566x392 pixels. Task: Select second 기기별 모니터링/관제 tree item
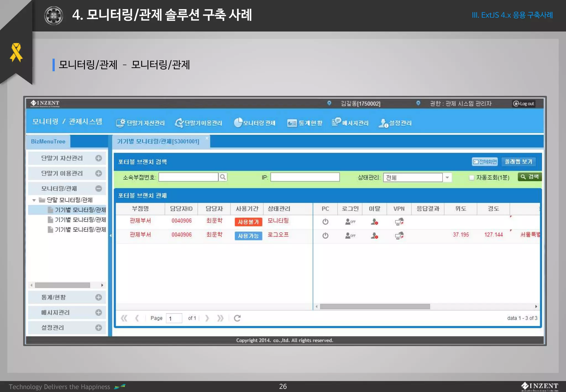(77, 220)
